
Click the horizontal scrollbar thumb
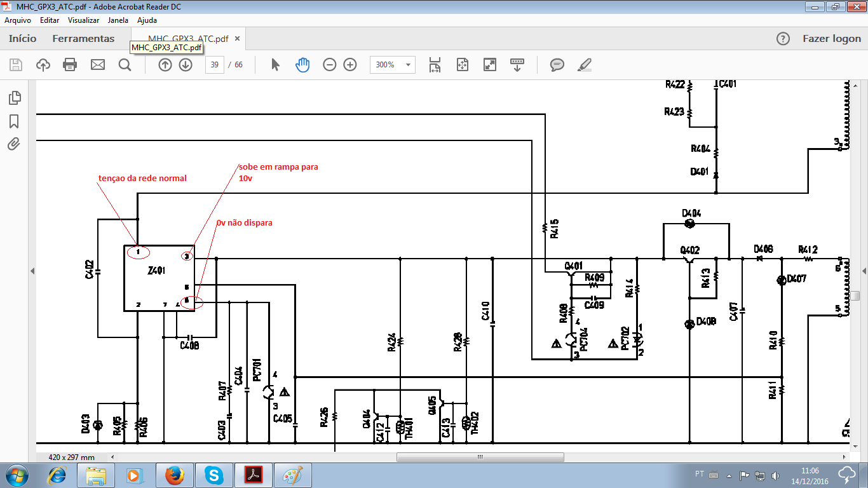point(480,457)
